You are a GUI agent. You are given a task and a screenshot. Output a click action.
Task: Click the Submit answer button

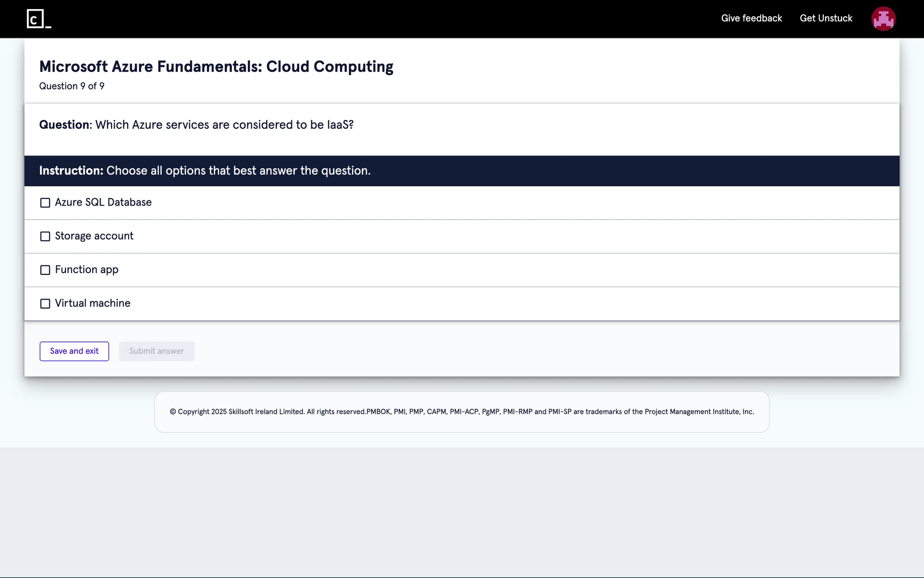tap(156, 351)
